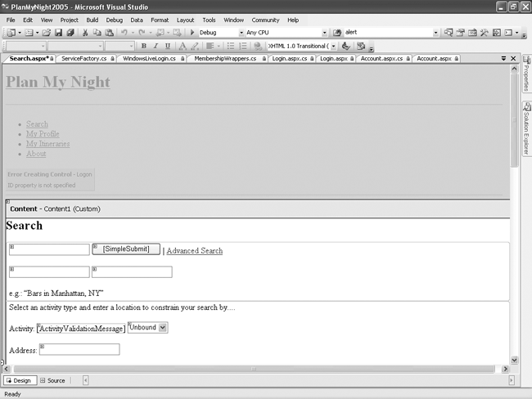The width and height of the screenshot is (532, 399).
Task: Save the current file with the disk icon
Action: (58, 33)
